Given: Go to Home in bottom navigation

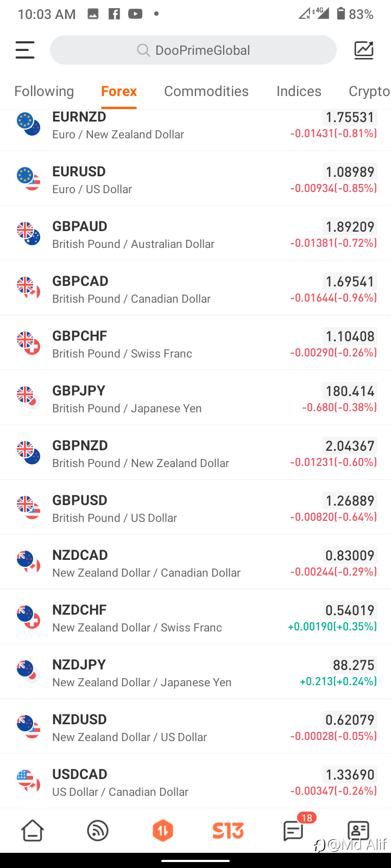Looking at the screenshot, I should point(33,831).
